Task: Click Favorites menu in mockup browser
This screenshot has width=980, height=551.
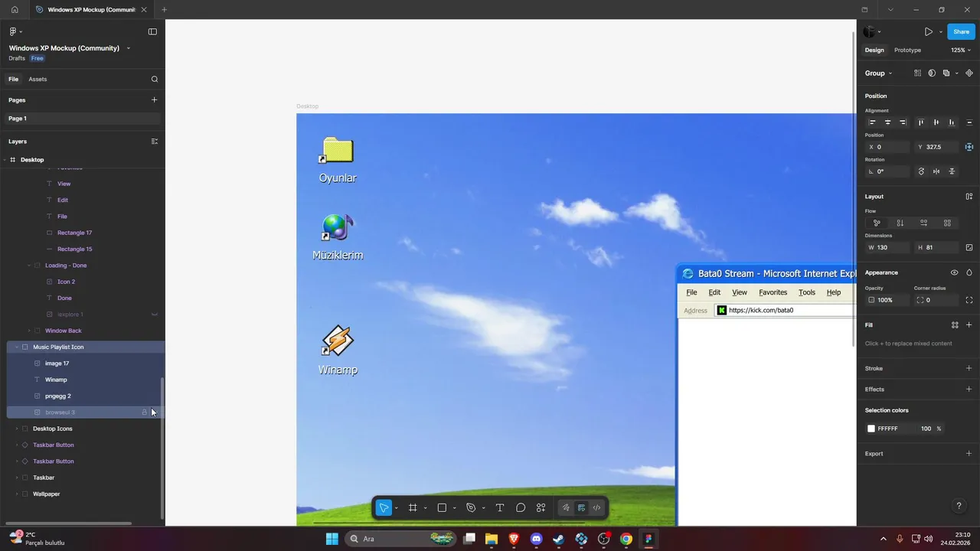Action: [773, 292]
